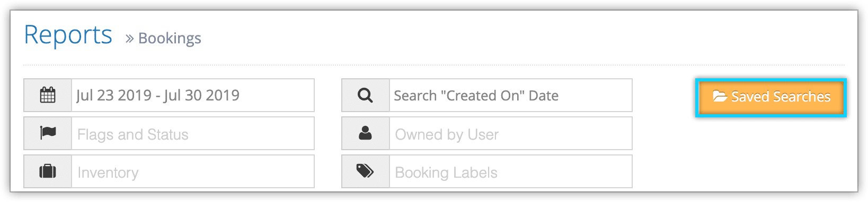Viewport: 868px width, 202px height.
Task: Click the calendar icon beside the date range
Action: pyautogui.click(x=48, y=95)
